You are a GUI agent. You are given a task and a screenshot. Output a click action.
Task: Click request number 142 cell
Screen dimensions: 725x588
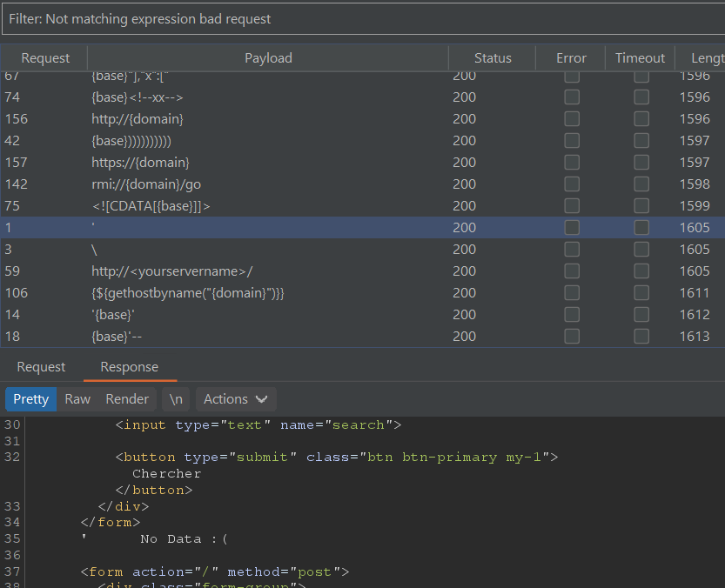click(x=17, y=184)
